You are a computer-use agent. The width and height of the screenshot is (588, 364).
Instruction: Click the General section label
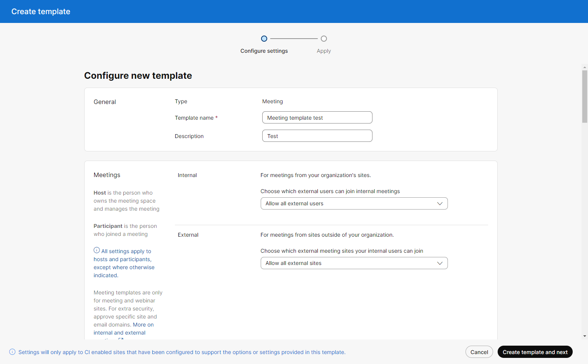(105, 102)
